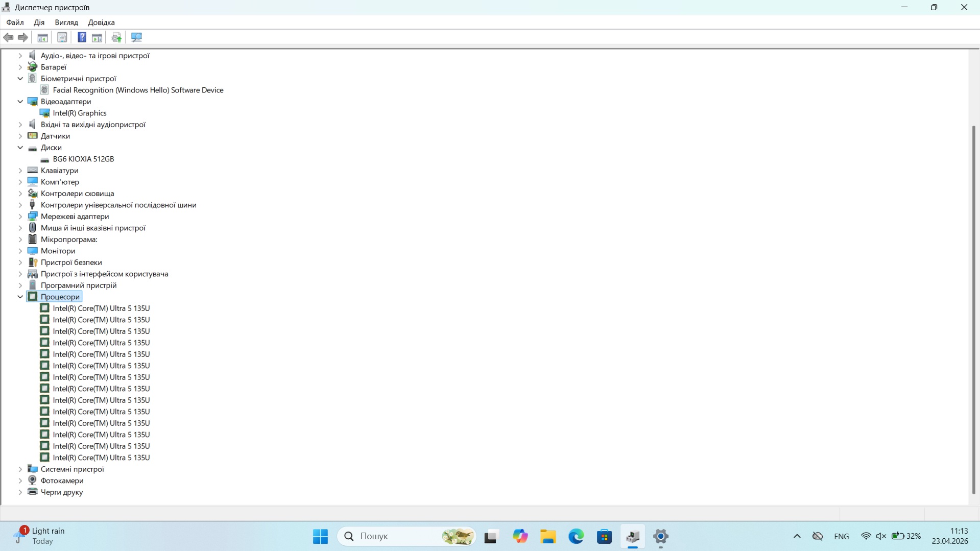Viewport: 980px width, 551px height.
Task: Click the Show/Hide console tree icon
Action: click(43, 37)
